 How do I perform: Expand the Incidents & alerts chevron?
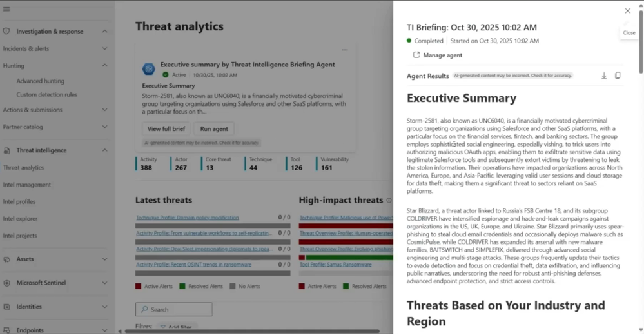click(104, 48)
